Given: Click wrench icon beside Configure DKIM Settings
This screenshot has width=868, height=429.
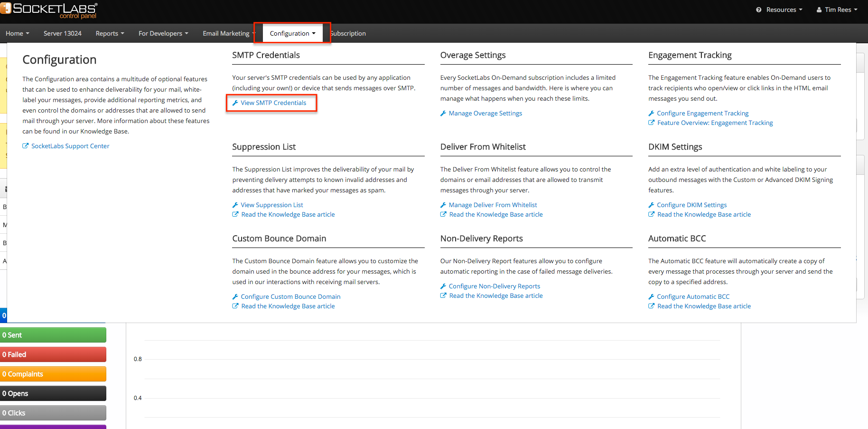Looking at the screenshot, I should (651, 205).
